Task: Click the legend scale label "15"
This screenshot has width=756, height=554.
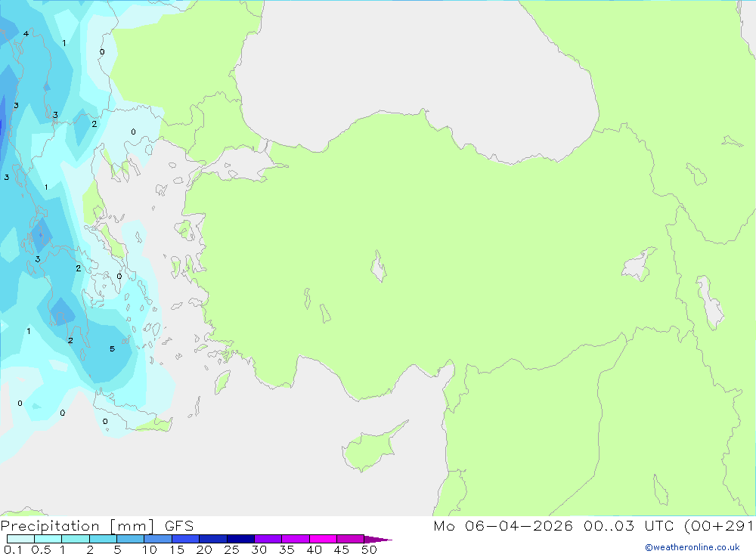Action: click(177, 549)
